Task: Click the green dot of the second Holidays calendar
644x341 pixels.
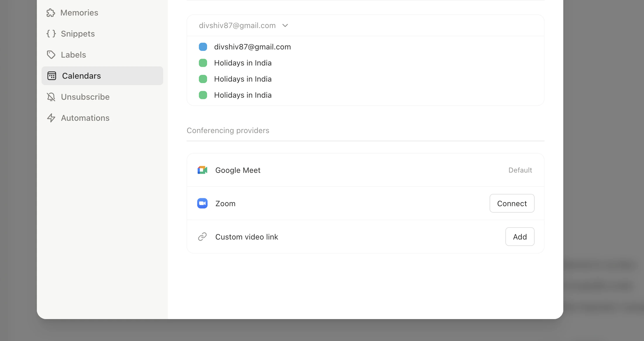Action: click(203, 79)
